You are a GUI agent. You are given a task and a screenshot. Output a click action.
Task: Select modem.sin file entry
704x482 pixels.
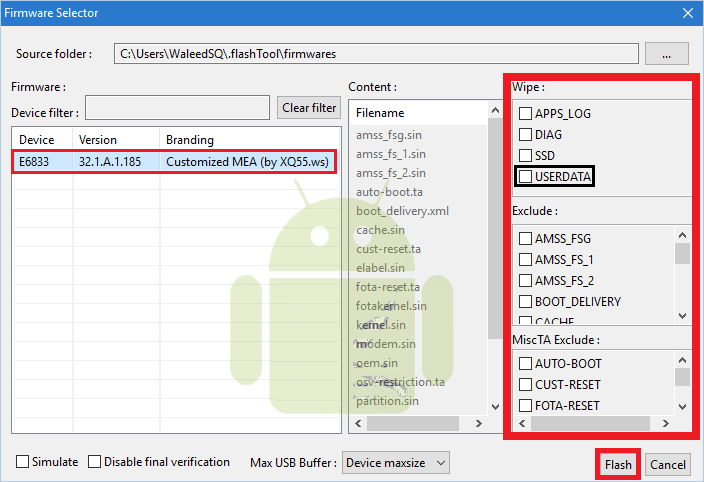[x=386, y=344]
